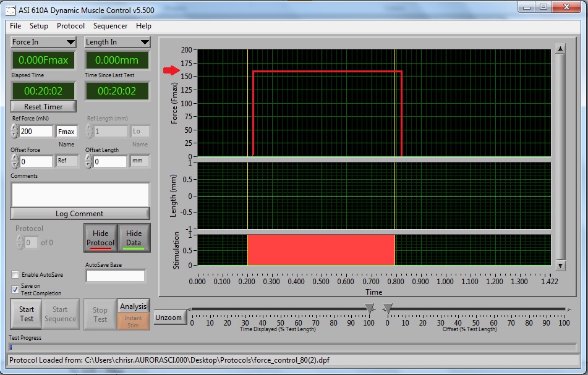Screen dimensions: 588x375
Task: Enable the AutoSave checkbox
Action: 15,274
